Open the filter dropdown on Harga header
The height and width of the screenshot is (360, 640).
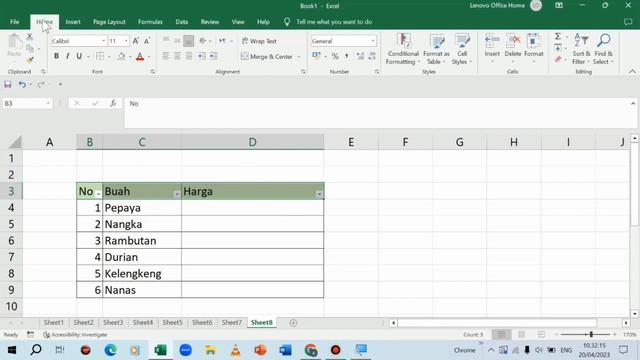(319, 194)
